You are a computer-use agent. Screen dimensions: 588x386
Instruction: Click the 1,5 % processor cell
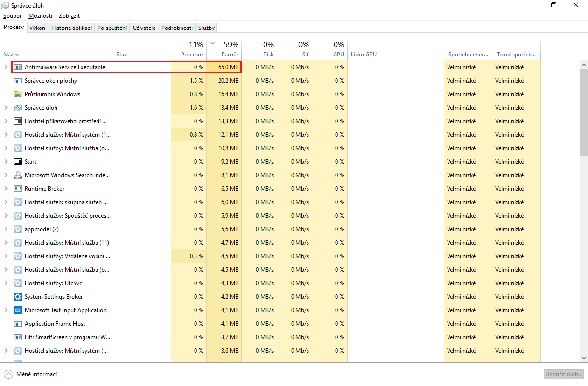(188, 81)
